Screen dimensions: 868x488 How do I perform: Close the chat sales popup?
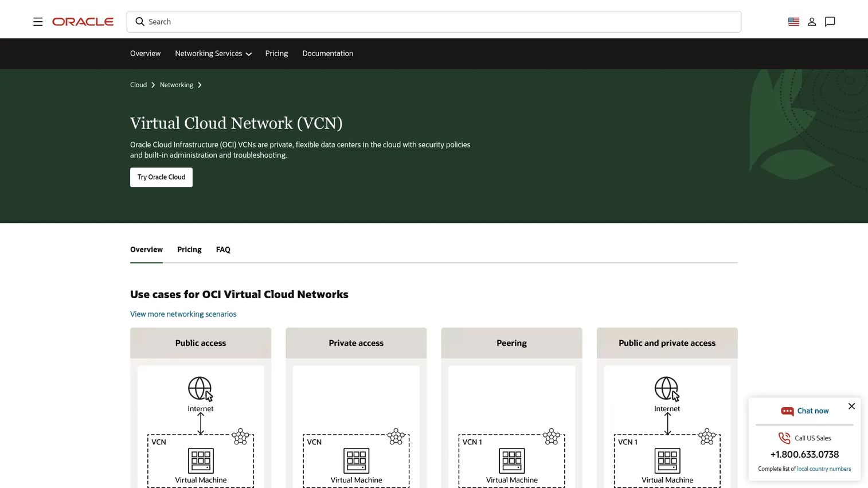tap(851, 406)
